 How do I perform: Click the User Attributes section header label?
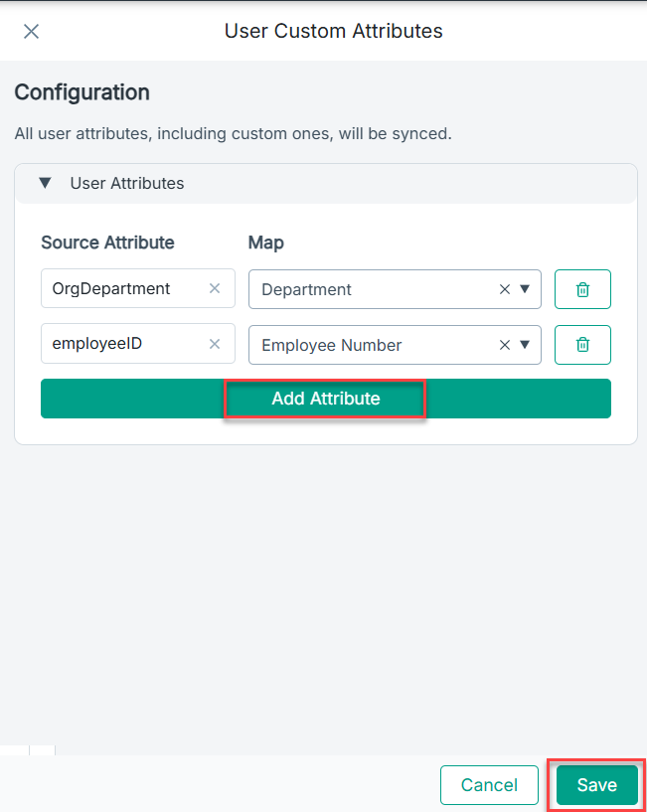coord(126,183)
